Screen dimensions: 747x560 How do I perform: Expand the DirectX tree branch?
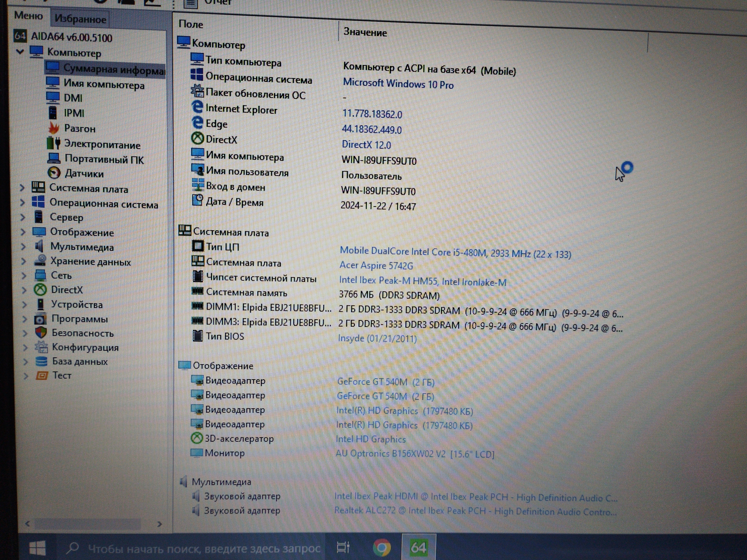24,290
